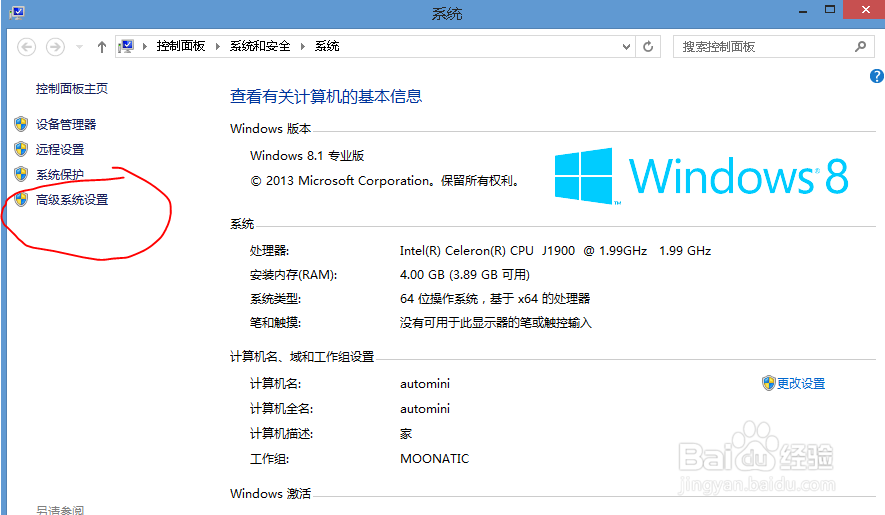Expand the chevron after 系统和安全

pyautogui.click(x=303, y=46)
